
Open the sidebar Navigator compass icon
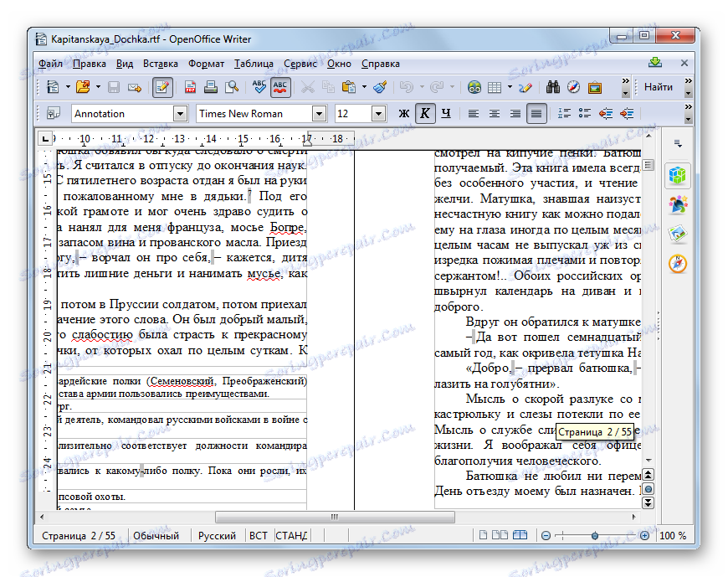(678, 263)
